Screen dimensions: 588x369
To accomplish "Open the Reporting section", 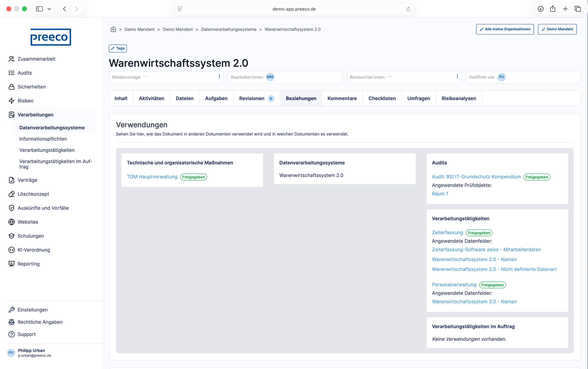I will (x=29, y=264).
